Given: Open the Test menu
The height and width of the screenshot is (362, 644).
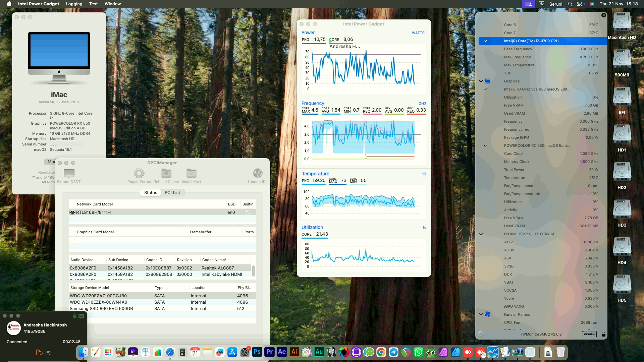Looking at the screenshot, I should point(93,4).
